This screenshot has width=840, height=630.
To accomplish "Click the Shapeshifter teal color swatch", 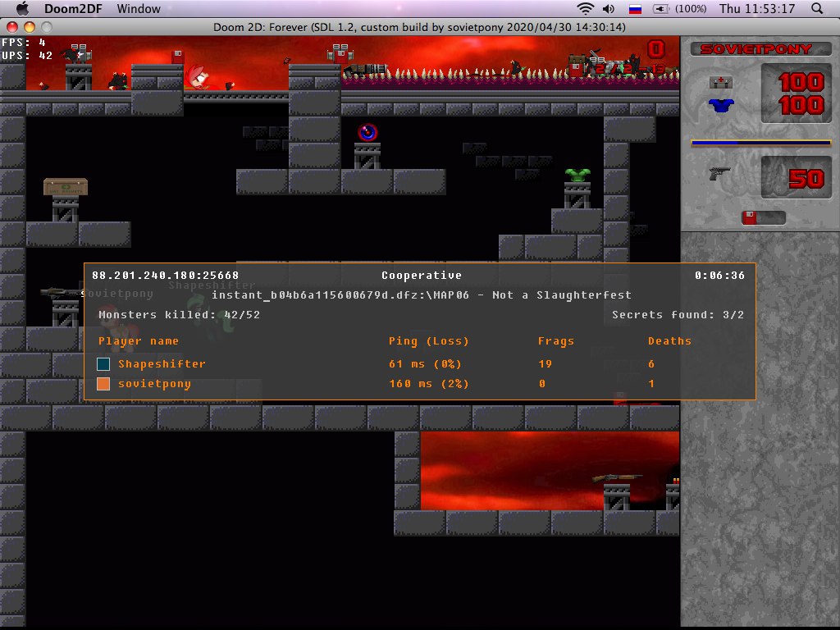I will (103, 363).
